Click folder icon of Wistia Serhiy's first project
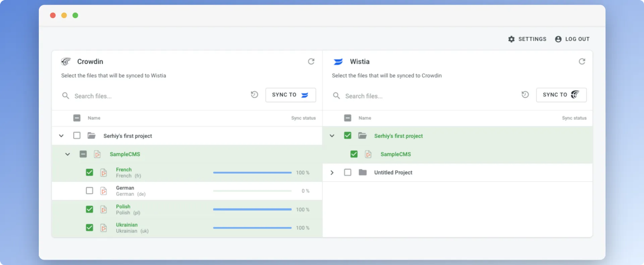 [362, 136]
